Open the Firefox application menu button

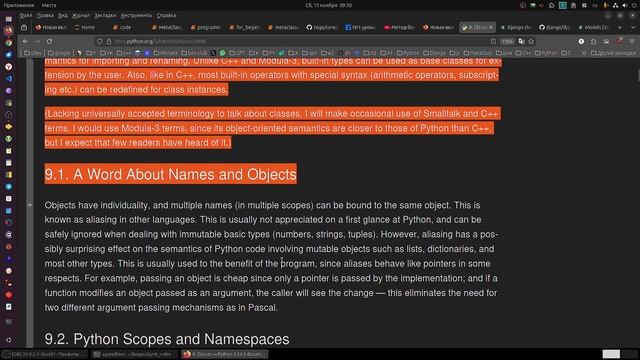click(x=632, y=41)
